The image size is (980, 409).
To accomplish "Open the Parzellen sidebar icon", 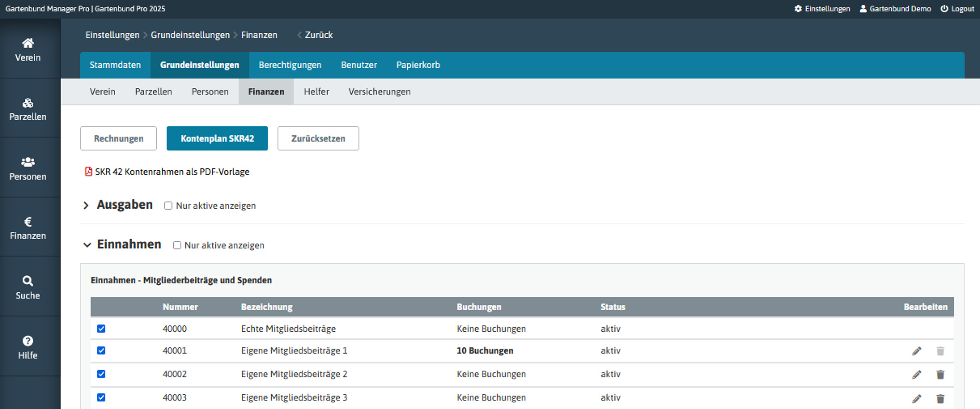I will [28, 103].
